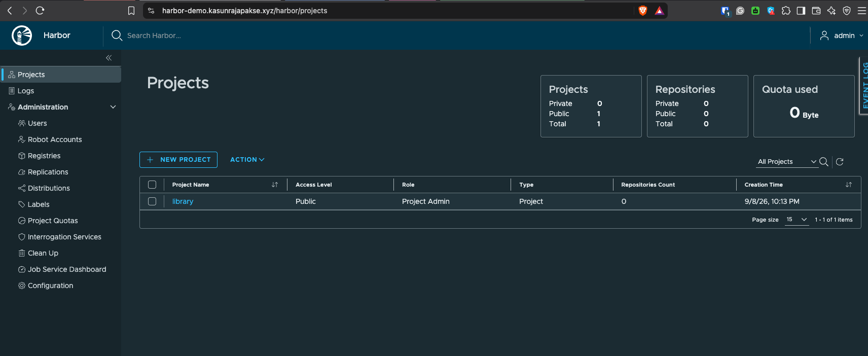Viewport: 868px width, 356px height.
Task: Click the Repositories Count column header
Action: (648, 185)
